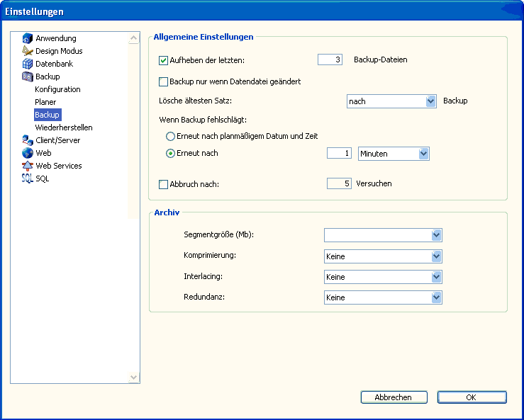524x420 pixels.
Task: Open Client/Server settings via its icon
Action: (x=28, y=140)
